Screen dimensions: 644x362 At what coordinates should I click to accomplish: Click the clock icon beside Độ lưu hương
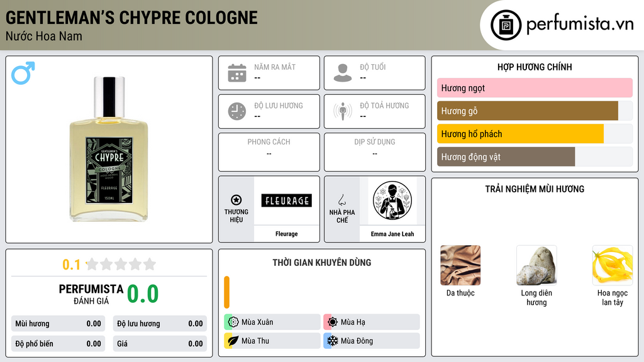[237, 111]
